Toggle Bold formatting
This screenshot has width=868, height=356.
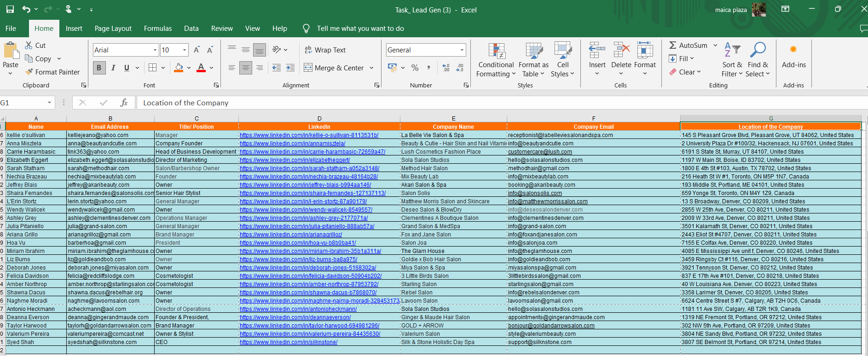click(x=99, y=68)
